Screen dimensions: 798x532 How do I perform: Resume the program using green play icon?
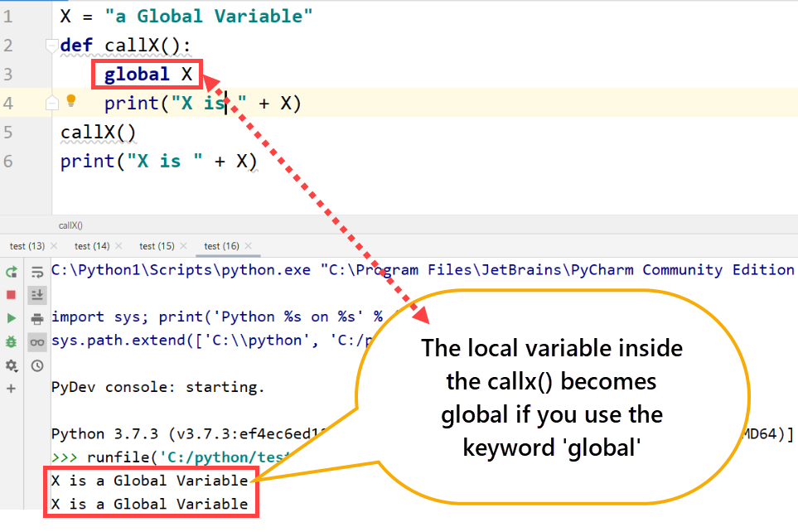pyautogui.click(x=12, y=317)
